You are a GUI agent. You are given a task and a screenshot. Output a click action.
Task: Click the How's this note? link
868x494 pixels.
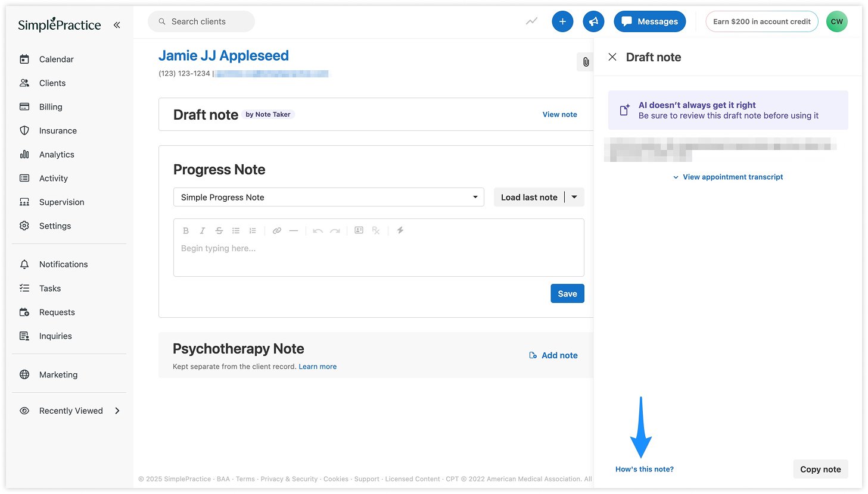(645, 469)
